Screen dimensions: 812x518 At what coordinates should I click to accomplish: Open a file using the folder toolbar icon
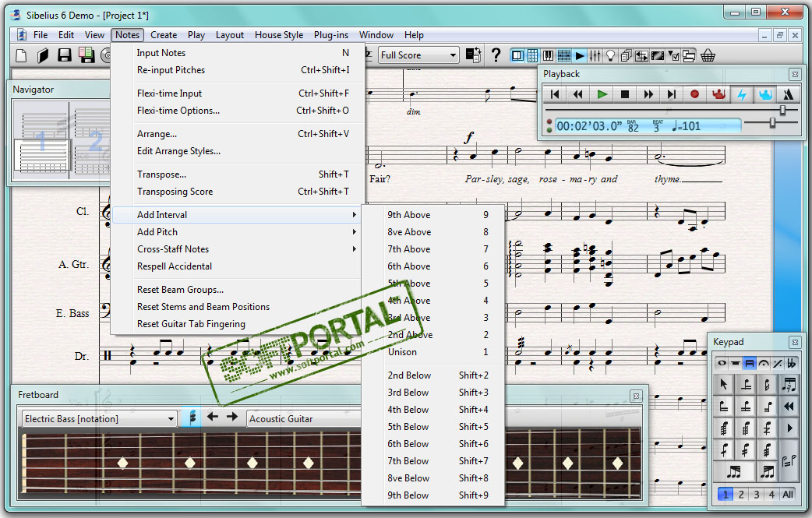42,55
